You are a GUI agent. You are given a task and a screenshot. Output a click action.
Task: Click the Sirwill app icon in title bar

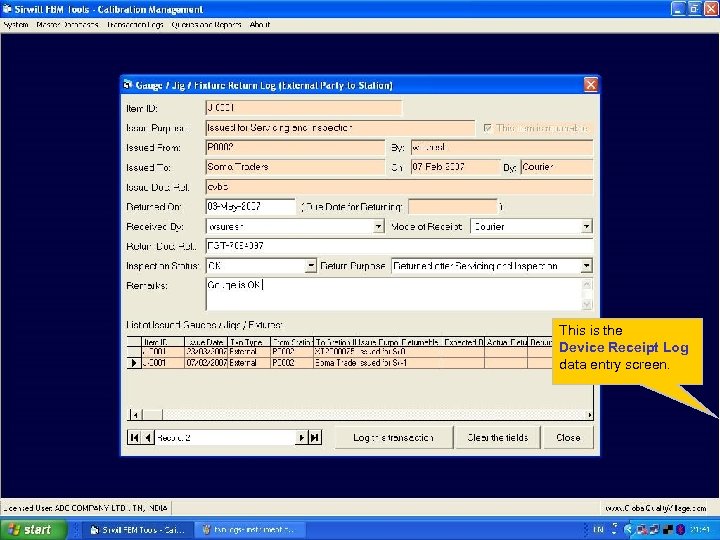(x=7, y=9)
